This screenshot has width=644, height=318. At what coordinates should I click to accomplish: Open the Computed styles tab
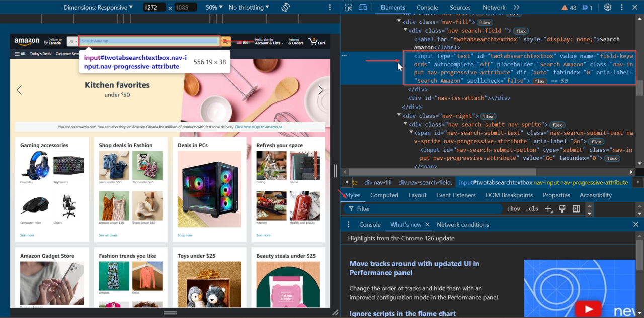pos(384,195)
